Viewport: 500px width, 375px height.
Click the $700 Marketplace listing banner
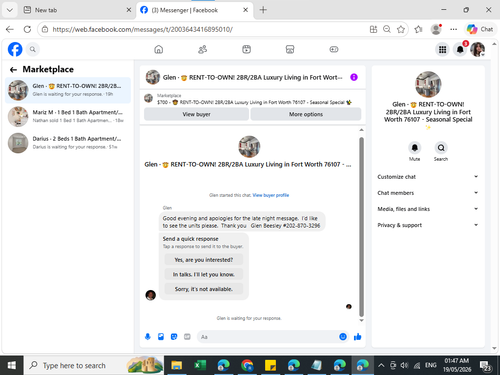pyautogui.click(x=252, y=99)
